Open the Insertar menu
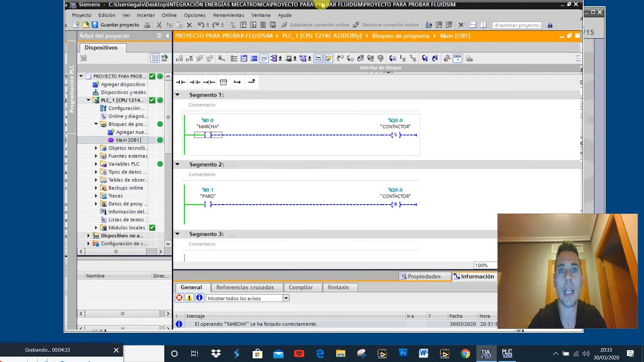 click(146, 15)
